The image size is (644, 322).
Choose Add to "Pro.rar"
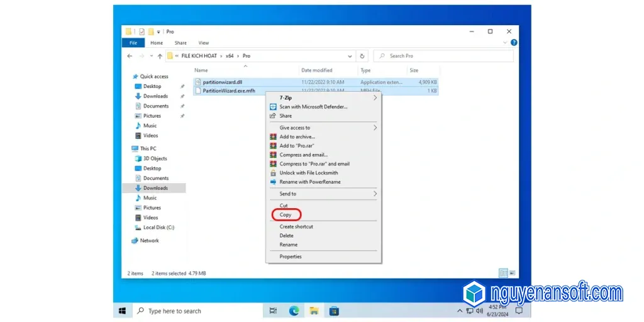[x=323, y=146]
